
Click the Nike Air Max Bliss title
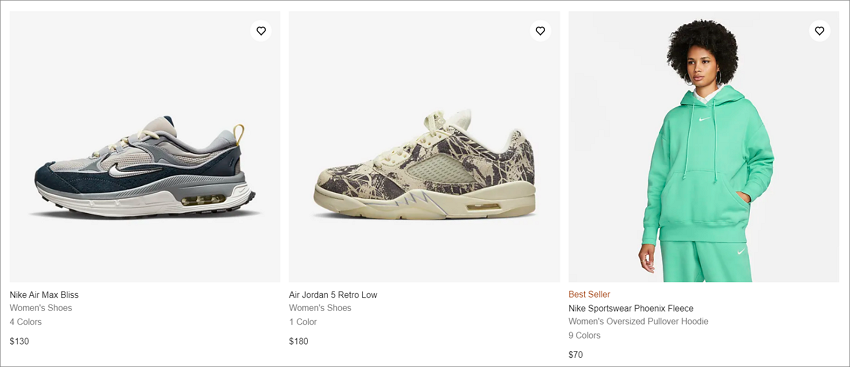[x=44, y=295]
